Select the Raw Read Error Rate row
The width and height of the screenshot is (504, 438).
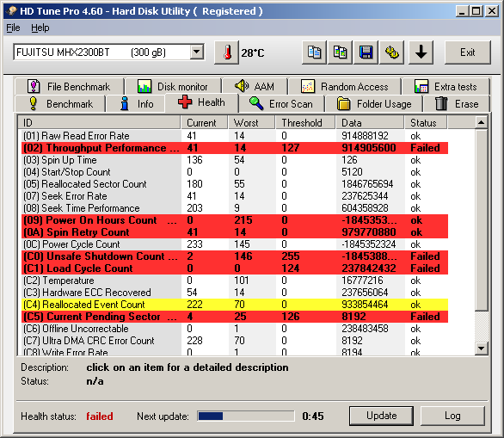(234, 136)
